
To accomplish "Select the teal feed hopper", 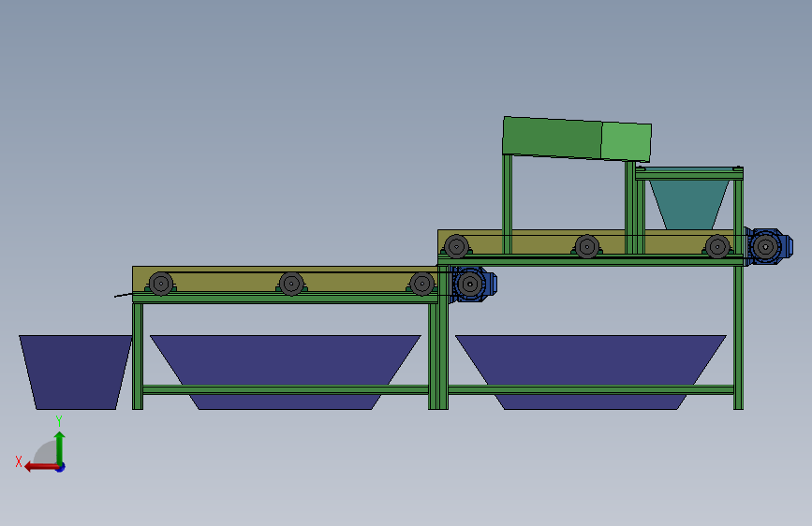I will [689, 204].
